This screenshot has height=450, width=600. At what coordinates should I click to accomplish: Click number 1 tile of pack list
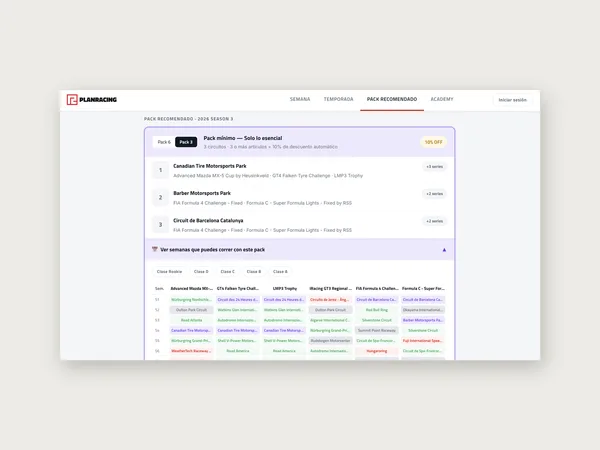160,170
